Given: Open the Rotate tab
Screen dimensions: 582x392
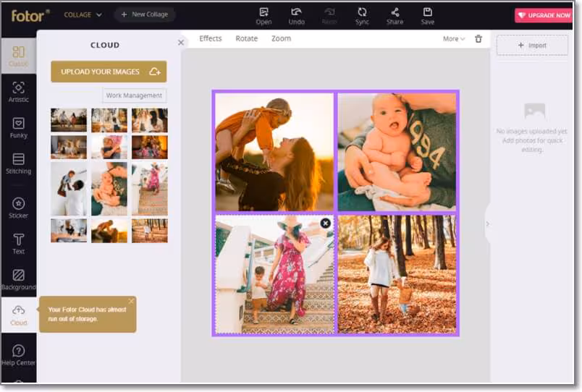Looking at the screenshot, I should point(246,38).
